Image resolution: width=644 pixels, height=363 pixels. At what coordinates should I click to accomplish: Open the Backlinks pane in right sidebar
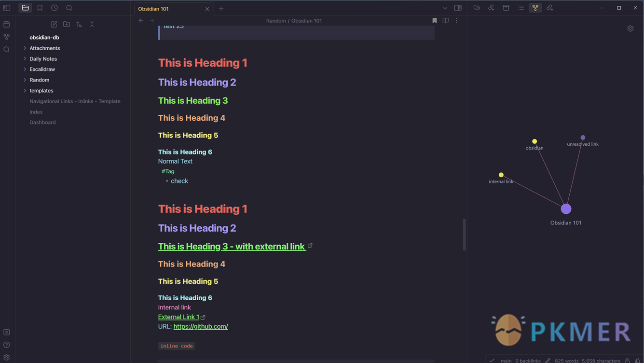pos(491,8)
